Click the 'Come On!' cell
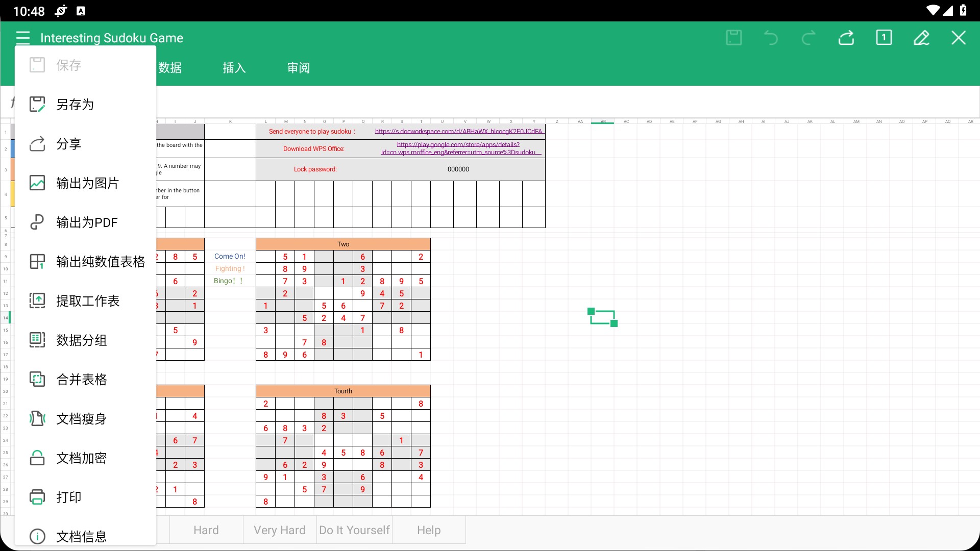The height and width of the screenshot is (551, 980). click(230, 257)
